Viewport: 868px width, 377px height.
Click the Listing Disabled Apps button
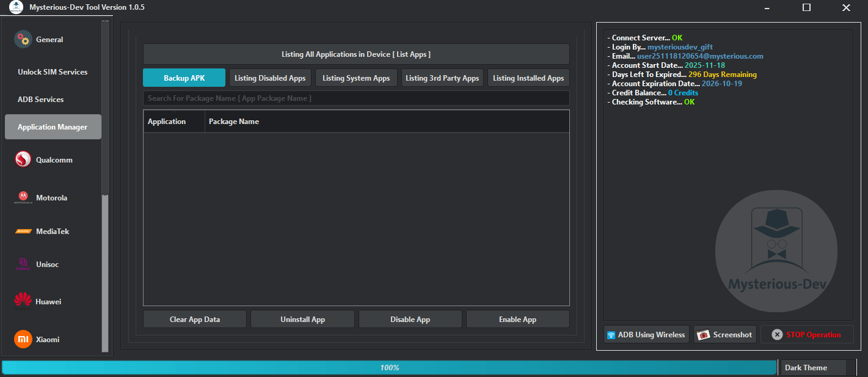click(x=270, y=78)
